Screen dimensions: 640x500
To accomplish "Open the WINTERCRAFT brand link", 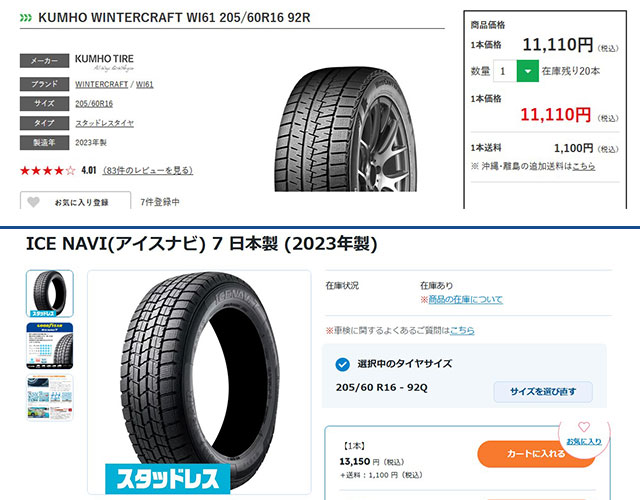I will coord(102,84).
